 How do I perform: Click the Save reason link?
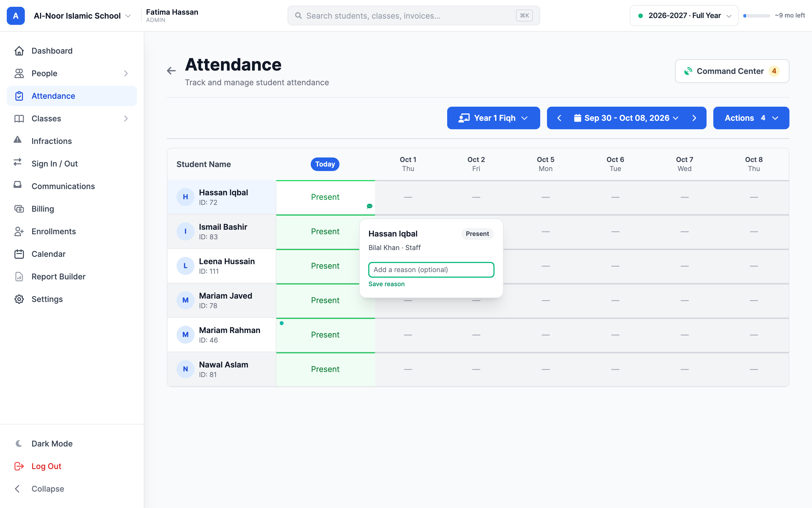point(386,284)
